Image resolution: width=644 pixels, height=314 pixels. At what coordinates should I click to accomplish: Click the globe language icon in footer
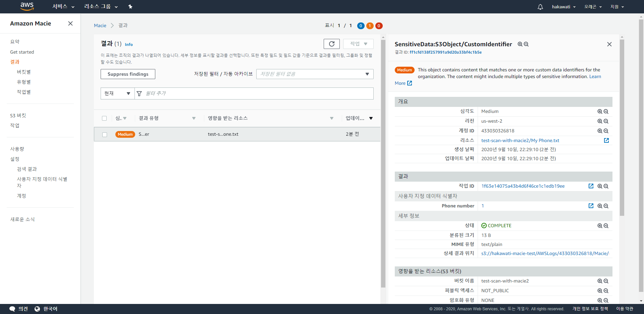(x=37, y=309)
